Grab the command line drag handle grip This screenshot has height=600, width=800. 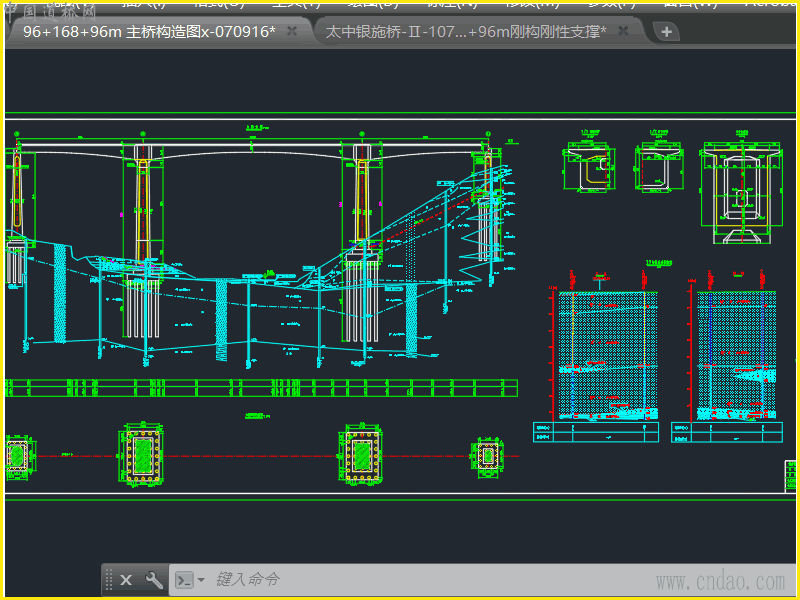pyautogui.click(x=108, y=579)
